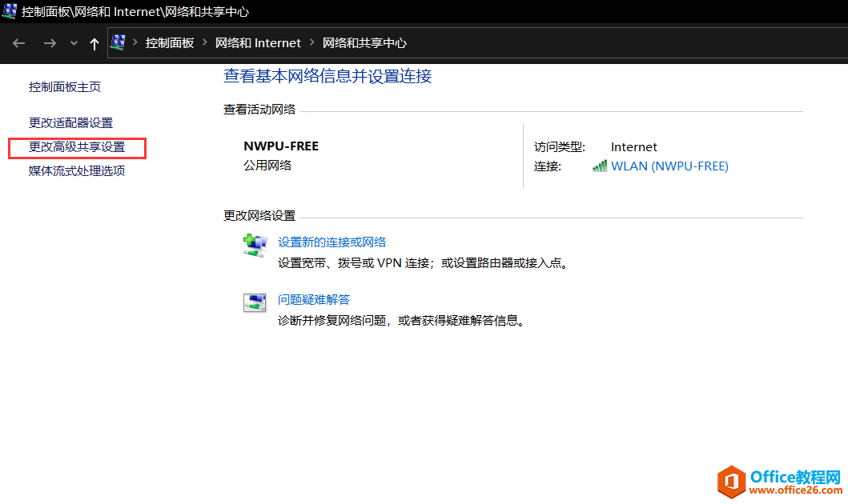Go back with the left arrow button

click(19, 43)
